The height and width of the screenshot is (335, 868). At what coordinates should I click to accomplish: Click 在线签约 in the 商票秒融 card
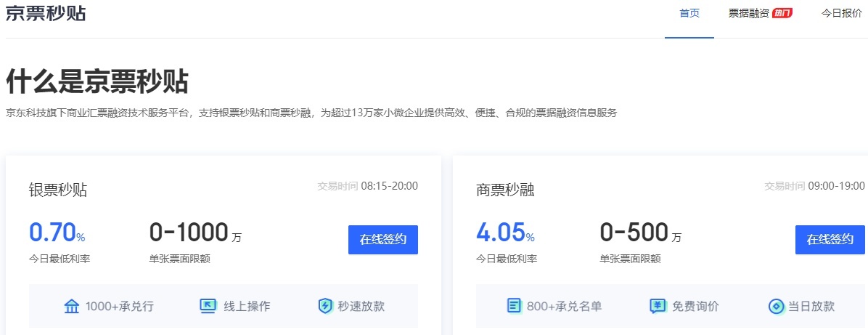(x=830, y=240)
